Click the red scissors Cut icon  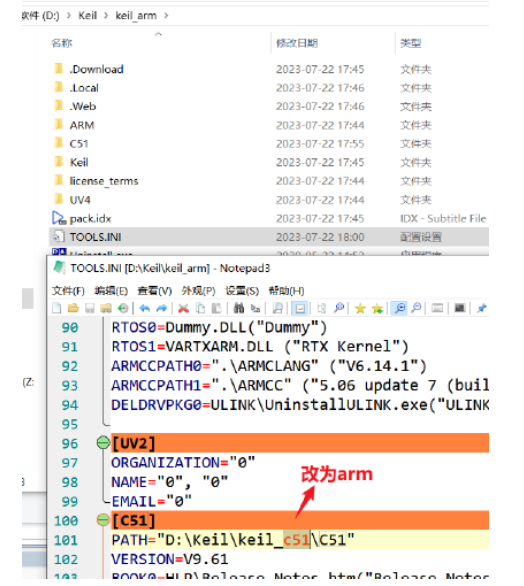pyautogui.click(x=183, y=308)
